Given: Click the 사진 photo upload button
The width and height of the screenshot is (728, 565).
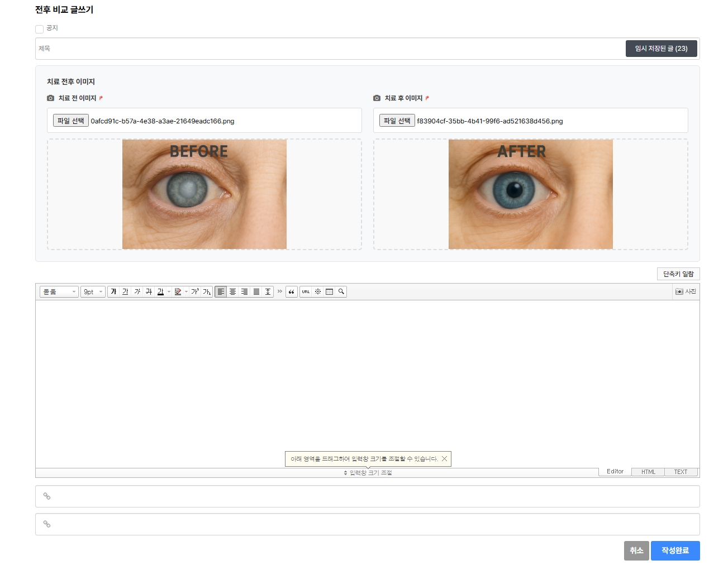Looking at the screenshot, I should tap(686, 291).
